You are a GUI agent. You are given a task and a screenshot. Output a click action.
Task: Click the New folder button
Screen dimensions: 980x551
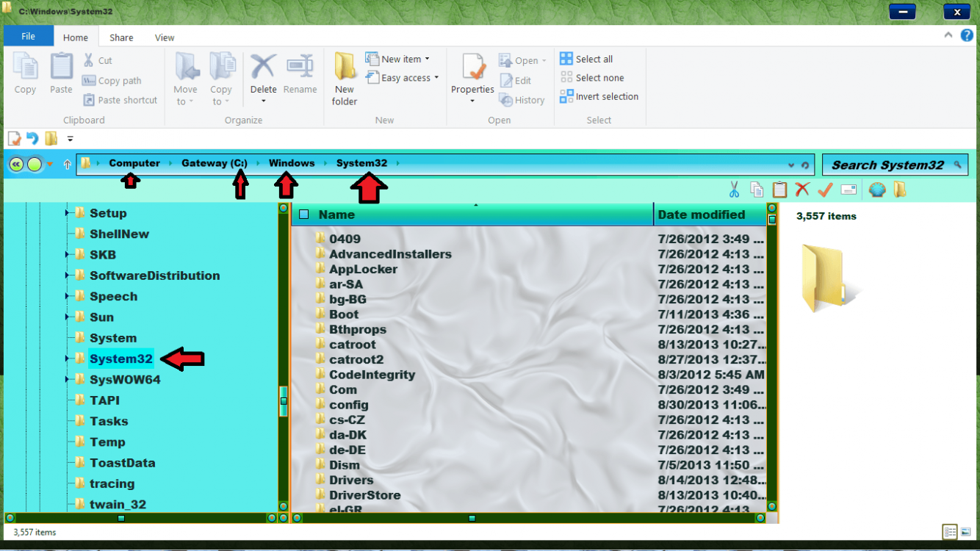pyautogui.click(x=344, y=77)
